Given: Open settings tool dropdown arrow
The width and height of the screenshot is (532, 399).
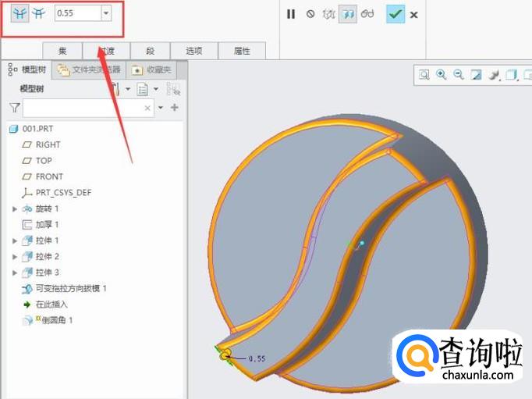Looking at the screenshot, I should tap(128, 89).
